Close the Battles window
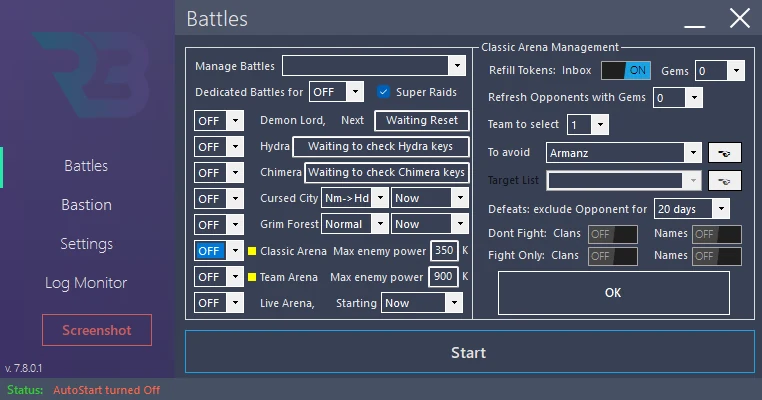 pyautogui.click(x=739, y=19)
